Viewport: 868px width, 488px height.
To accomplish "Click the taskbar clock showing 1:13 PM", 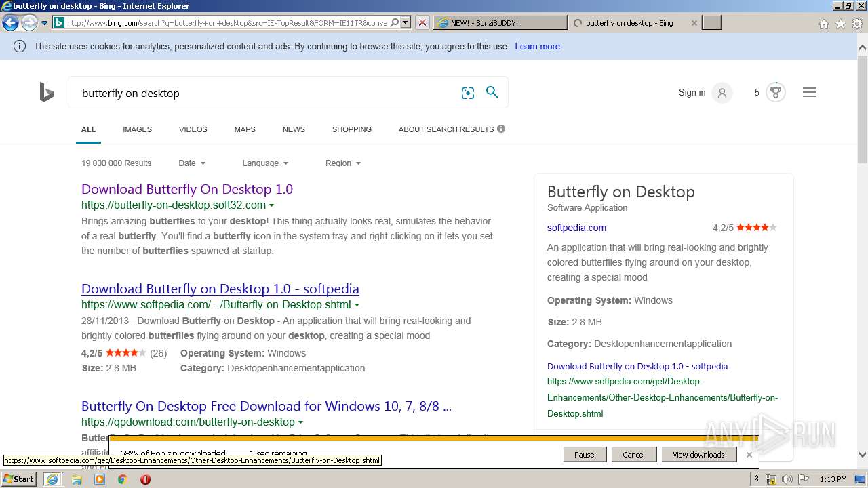I will [833, 479].
